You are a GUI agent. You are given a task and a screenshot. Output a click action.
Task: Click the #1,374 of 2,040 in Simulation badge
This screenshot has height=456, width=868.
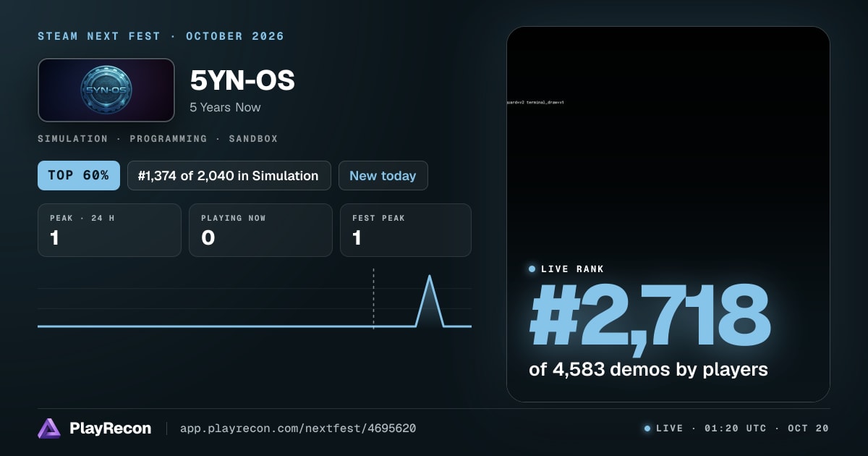(x=229, y=176)
